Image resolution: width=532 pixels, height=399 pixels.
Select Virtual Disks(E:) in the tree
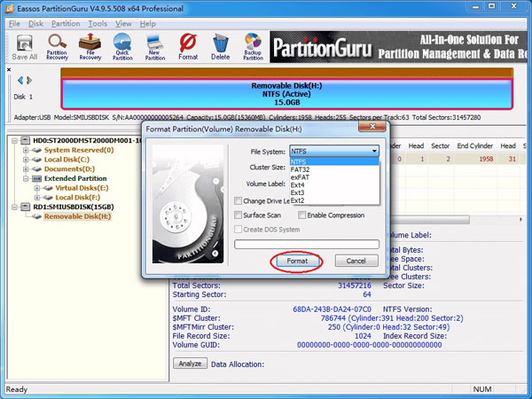82,188
